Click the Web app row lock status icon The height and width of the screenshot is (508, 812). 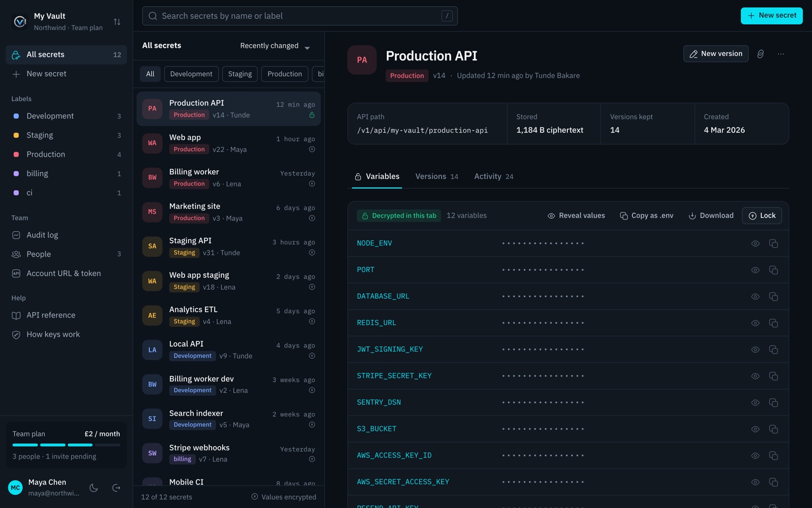click(x=312, y=149)
